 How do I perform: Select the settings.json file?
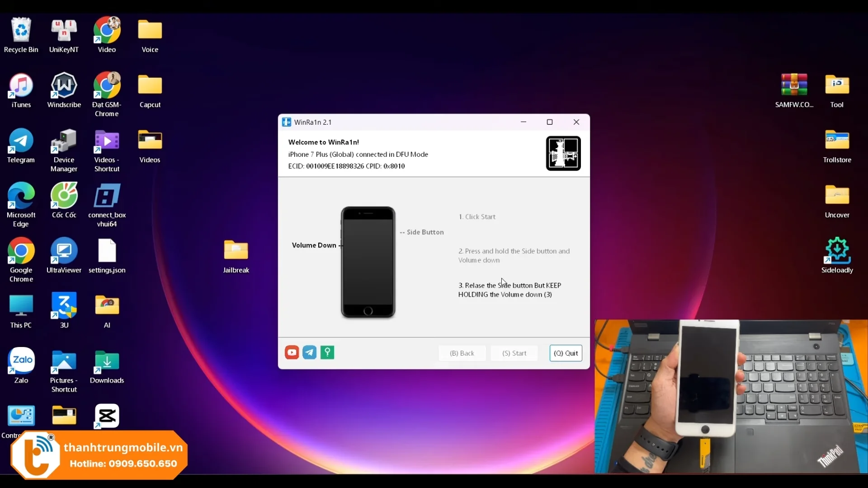[x=107, y=256]
